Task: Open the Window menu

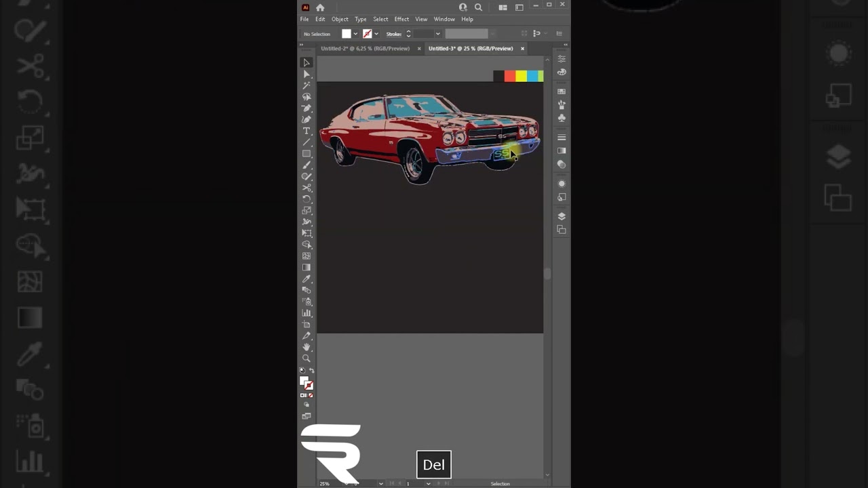Action: point(444,19)
